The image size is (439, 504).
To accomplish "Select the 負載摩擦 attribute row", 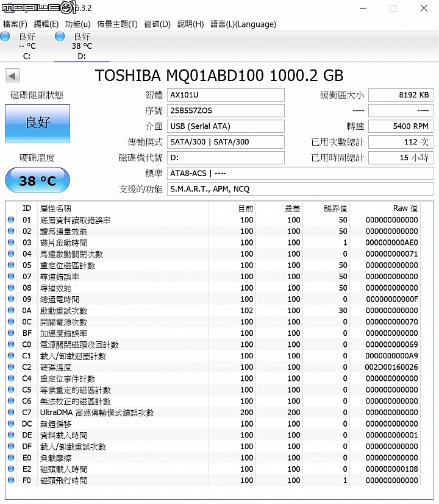I will [x=213, y=458].
